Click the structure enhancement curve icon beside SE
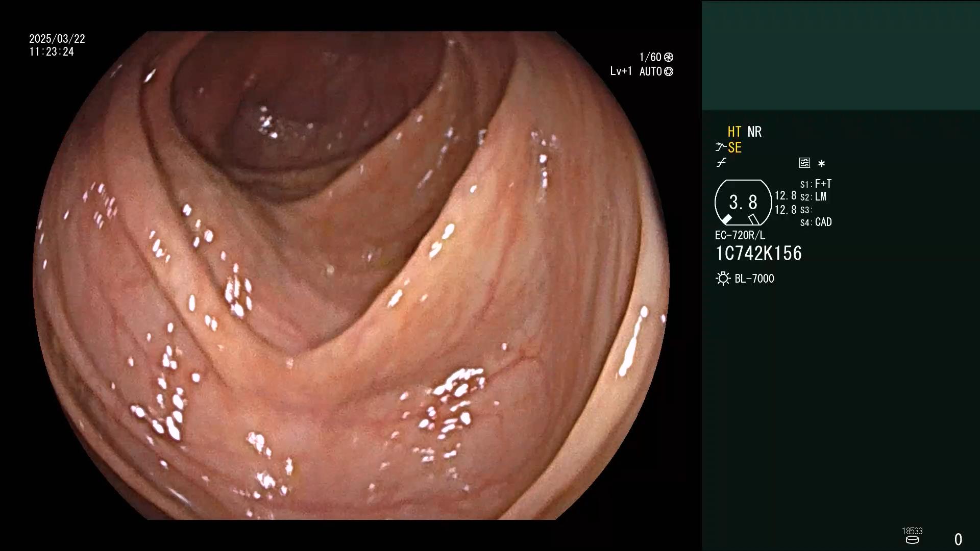980x551 pixels. (720, 147)
